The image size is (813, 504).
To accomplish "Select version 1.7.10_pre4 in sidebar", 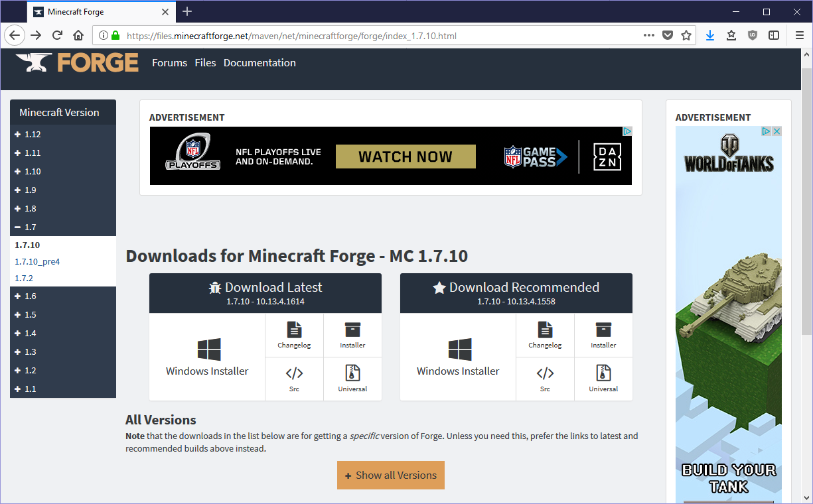I will click(x=37, y=261).
